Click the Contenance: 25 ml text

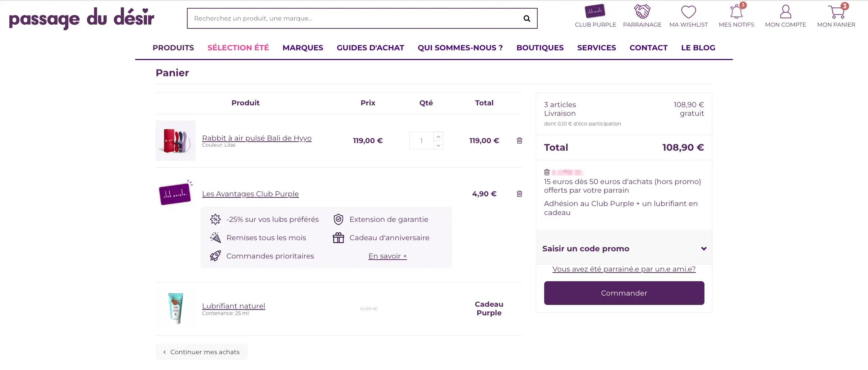click(x=225, y=313)
